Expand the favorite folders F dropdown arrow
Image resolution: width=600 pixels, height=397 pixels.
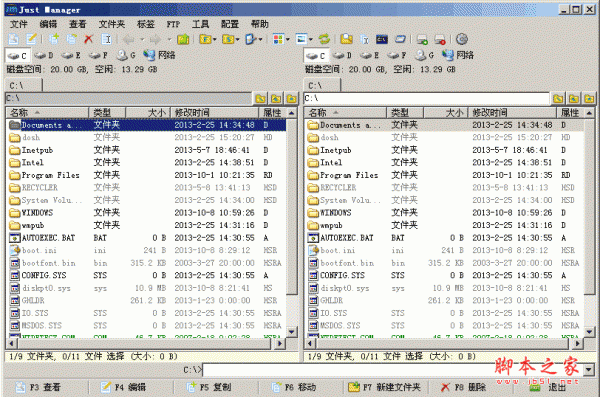point(215,39)
